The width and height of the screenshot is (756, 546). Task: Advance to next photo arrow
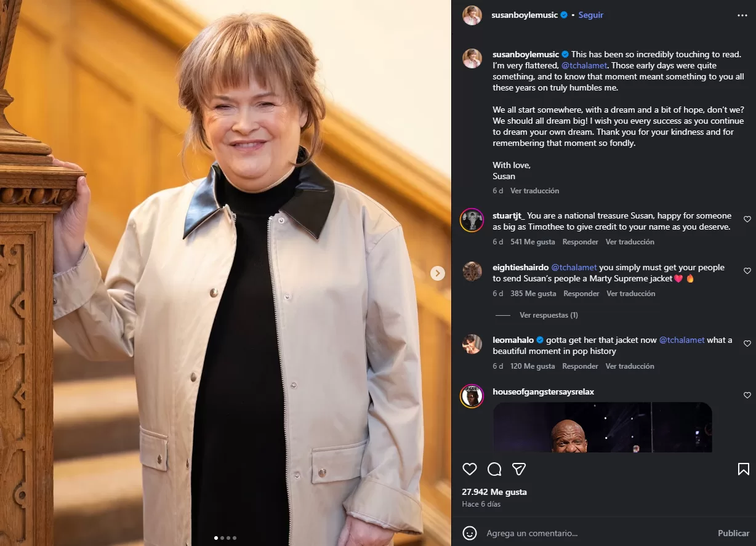[x=437, y=273]
